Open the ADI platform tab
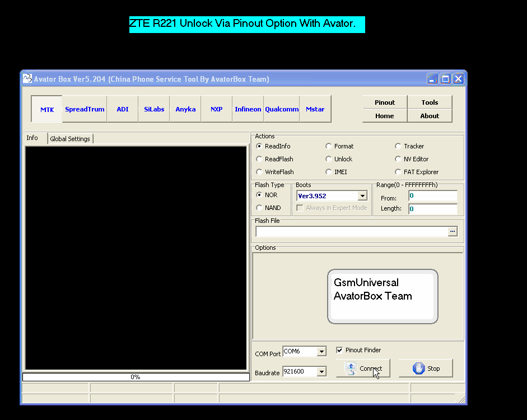The height and width of the screenshot is (420, 527). pos(122,109)
